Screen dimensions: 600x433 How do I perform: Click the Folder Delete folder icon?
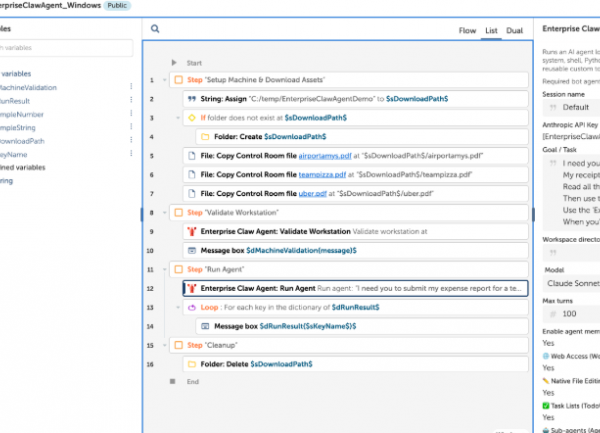(192, 364)
